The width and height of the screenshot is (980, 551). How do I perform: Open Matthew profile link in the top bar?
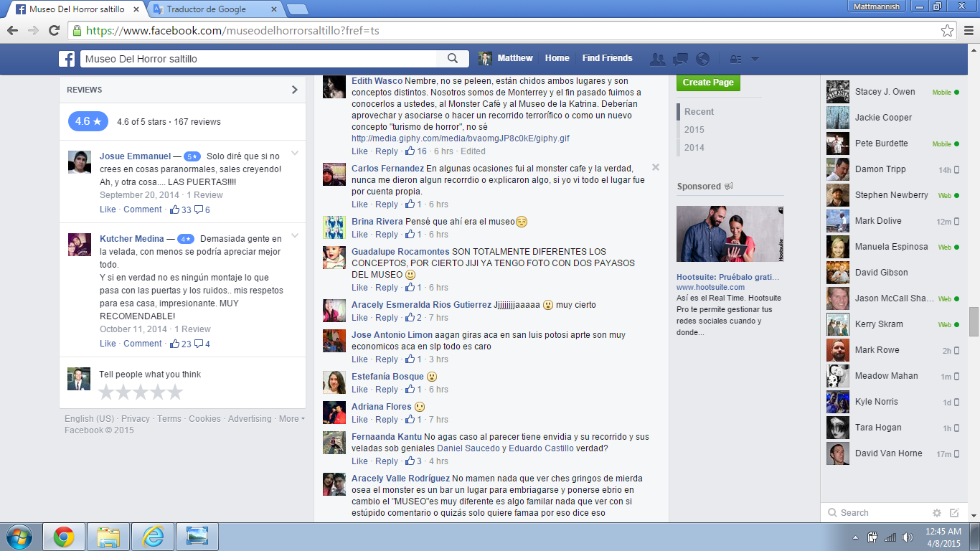click(507, 58)
